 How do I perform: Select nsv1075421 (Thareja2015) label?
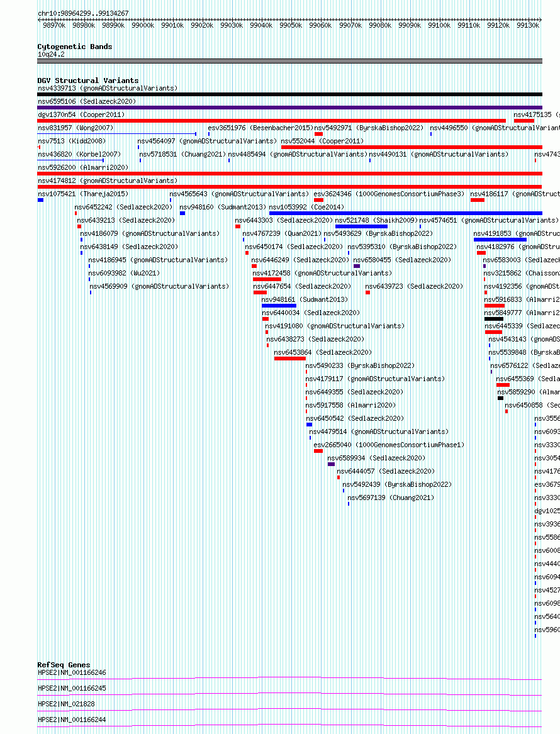click(83, 193)
